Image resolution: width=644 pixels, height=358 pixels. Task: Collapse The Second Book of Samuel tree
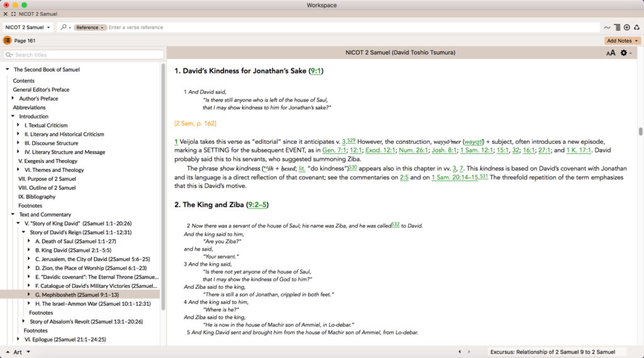click(8, 69)
